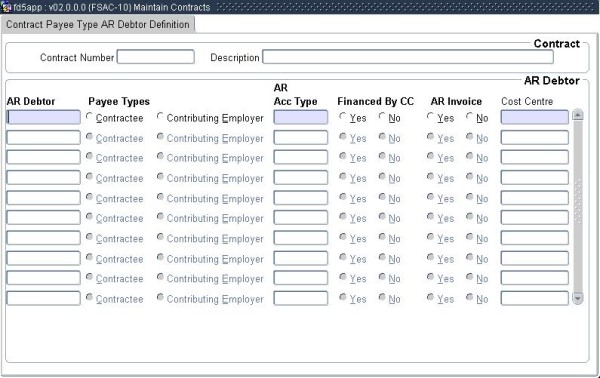
Task: Set Financed By CC to Yes in first row
Action: (342, 116)
